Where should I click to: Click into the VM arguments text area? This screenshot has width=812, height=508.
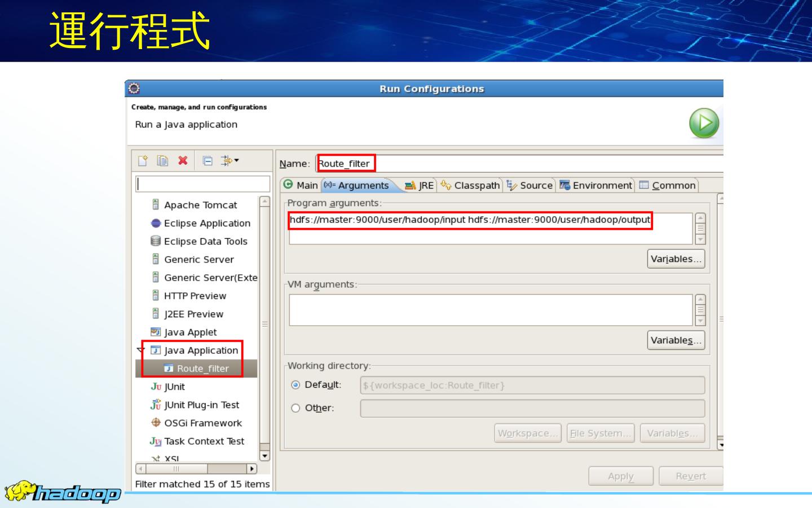(491, 310)
